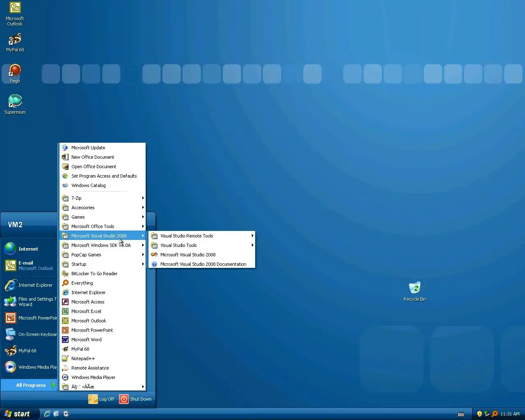The width and height of the screenshot is (525, 420).
Task: Click the All Programs button
Action: pyautogui.click(x=30, y=385)
